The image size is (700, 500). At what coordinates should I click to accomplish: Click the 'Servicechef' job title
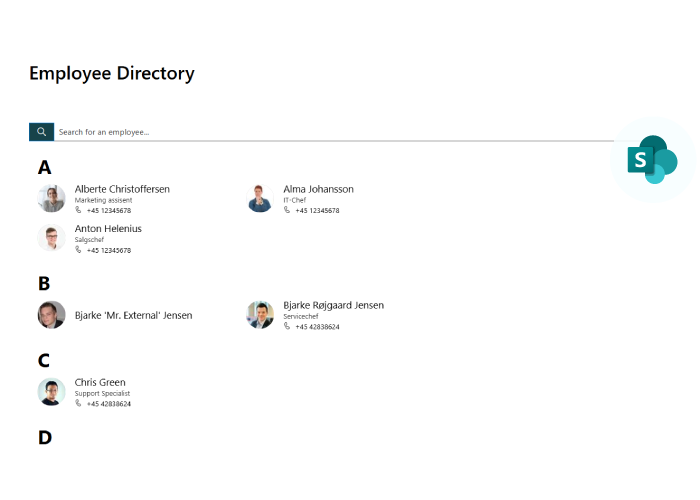point(301,317)
